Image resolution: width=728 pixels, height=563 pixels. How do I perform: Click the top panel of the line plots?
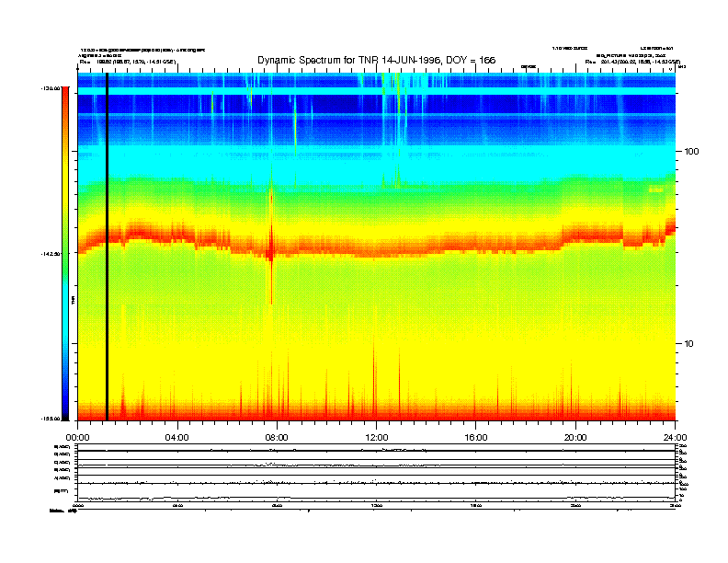pos(376,447)
